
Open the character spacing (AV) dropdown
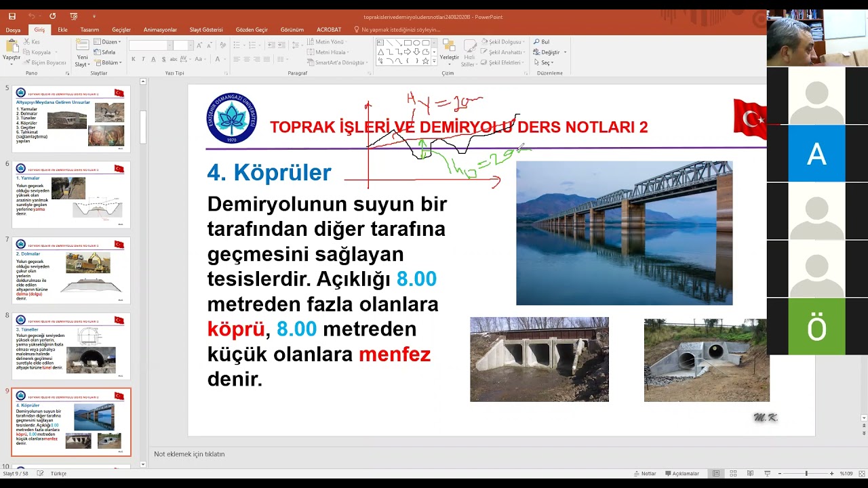click(185, 60)
